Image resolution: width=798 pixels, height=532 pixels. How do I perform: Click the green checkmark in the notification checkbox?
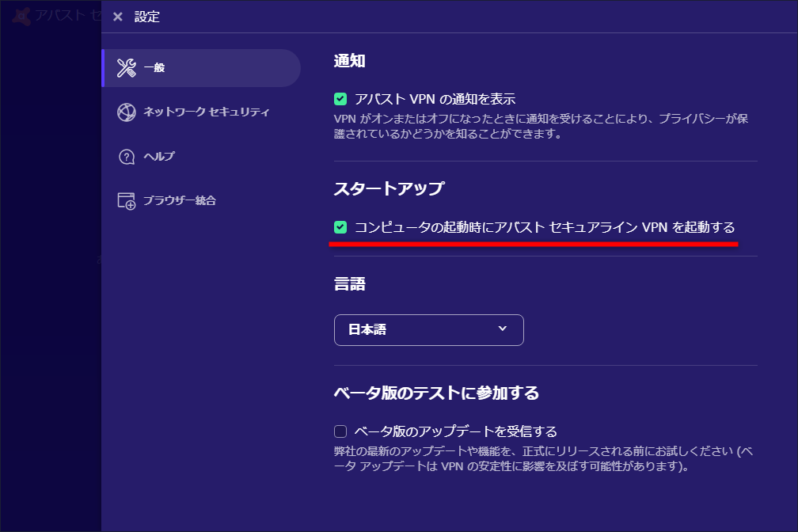coord(340,99)
